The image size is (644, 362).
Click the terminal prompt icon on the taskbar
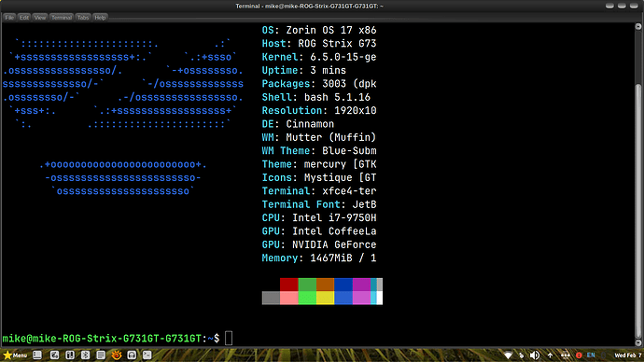pos(147,355)
